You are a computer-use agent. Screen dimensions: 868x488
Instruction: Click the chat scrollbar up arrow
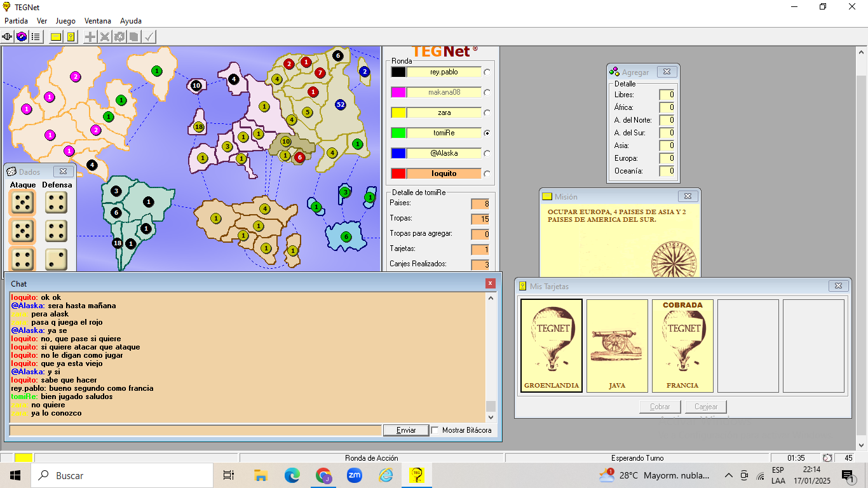[x=491, y=298]
